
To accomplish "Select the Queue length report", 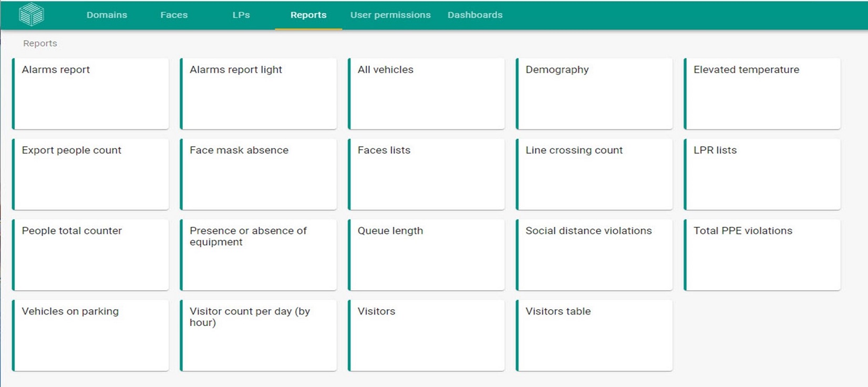I will pos(427,254).
